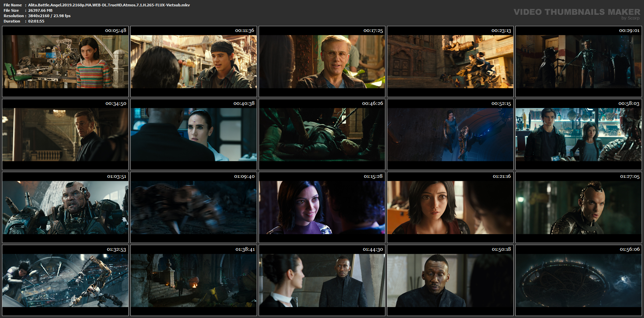644x318 pixels.
Task: Select the thumbnail stamped 00:34:50
Action: [x=65, y=134]
